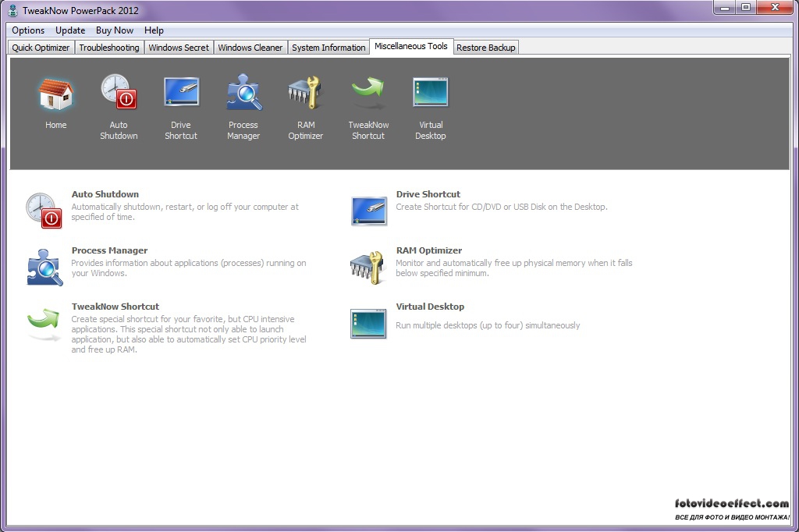Click the 'Auto Shutdown' label in gray toolbar
The height and width of the screenshot is (532, 799).
[119, 130]
